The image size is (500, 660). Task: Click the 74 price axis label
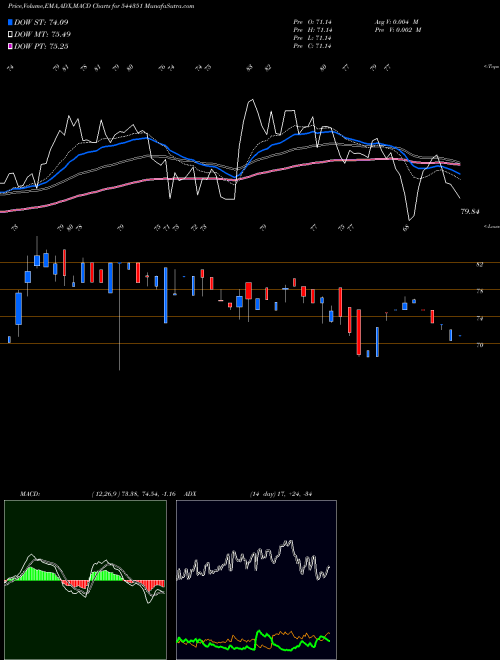[x=480, y=319]
